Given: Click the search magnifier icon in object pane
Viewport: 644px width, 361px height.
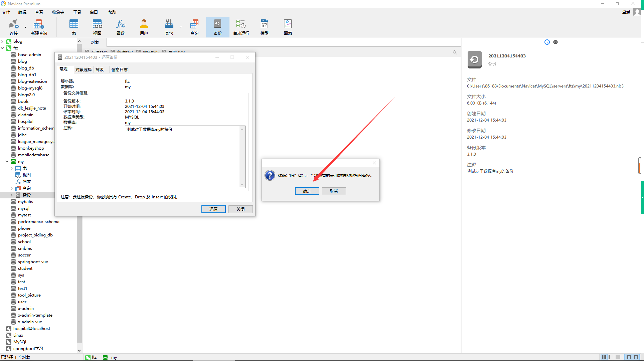Looking at the screenshot, I should [455, 52].
